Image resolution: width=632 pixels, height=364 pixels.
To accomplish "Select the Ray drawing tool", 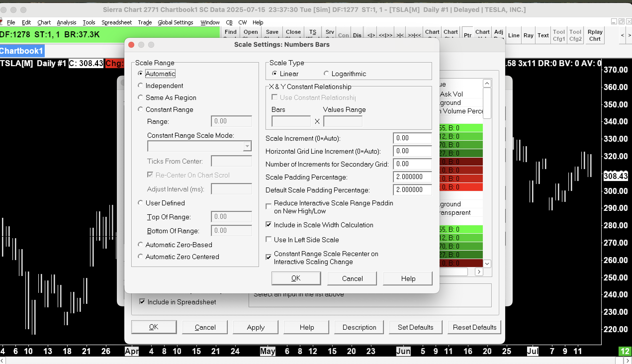I will click(528, 36).
